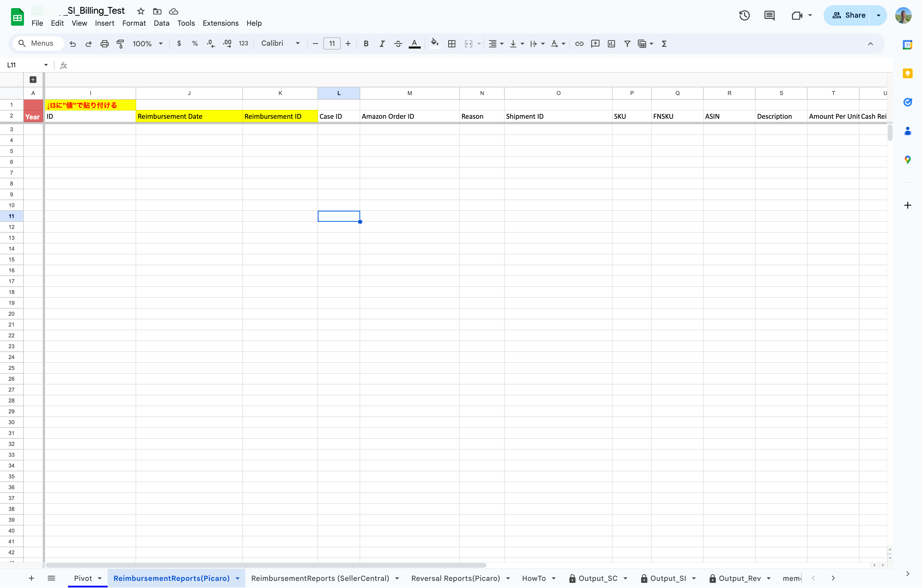Click the Print icon
Image resolution: width=922 pixels, height=588 pixels.
(104, 44)
